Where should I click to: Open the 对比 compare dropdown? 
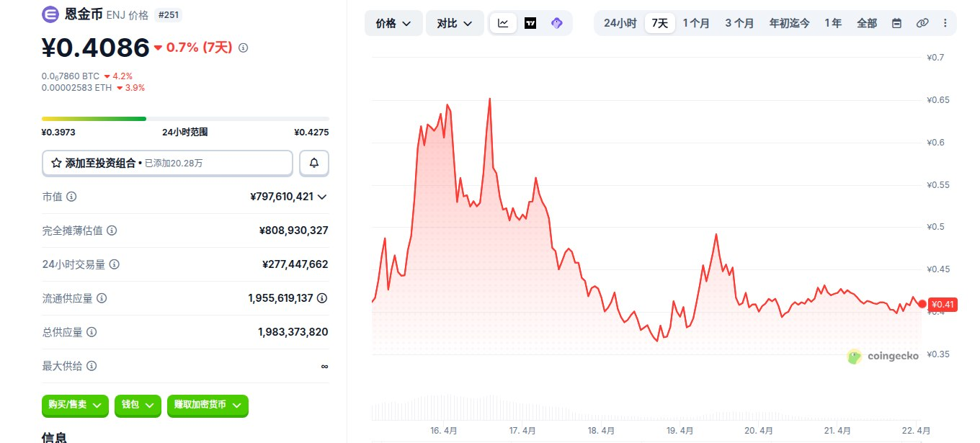coord(455,23)
